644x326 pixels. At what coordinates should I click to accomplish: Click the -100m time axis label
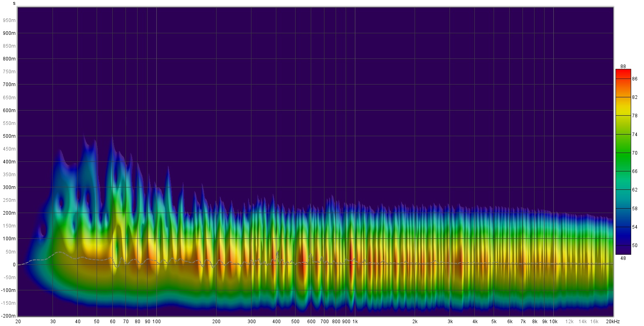pos(8,290)
